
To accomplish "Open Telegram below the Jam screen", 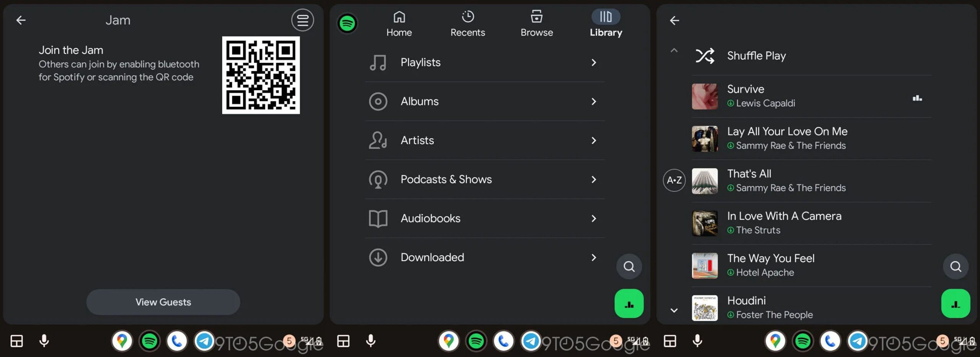I will coord(204,341).
